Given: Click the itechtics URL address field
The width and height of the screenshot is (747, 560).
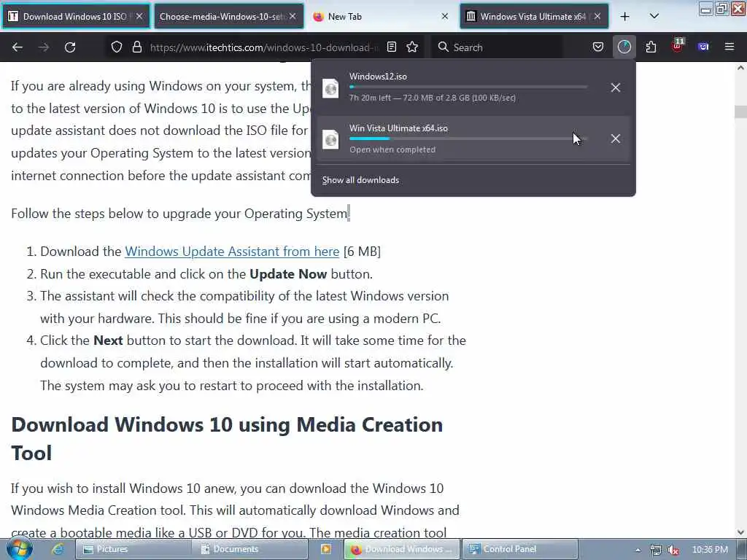Looking at the screenshot, I should [x=264, y=47].
